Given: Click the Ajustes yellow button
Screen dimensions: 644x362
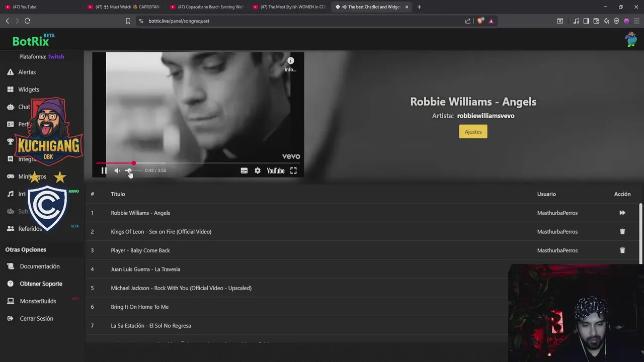Looking at the screenshot, I should (473, 132).
